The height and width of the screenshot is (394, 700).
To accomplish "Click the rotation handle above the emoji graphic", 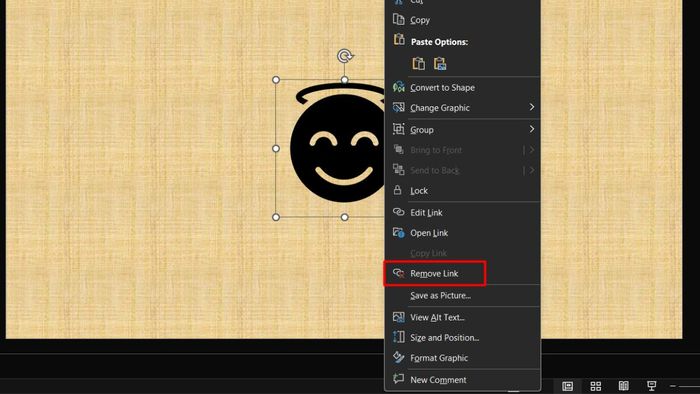I will [345, 56].
